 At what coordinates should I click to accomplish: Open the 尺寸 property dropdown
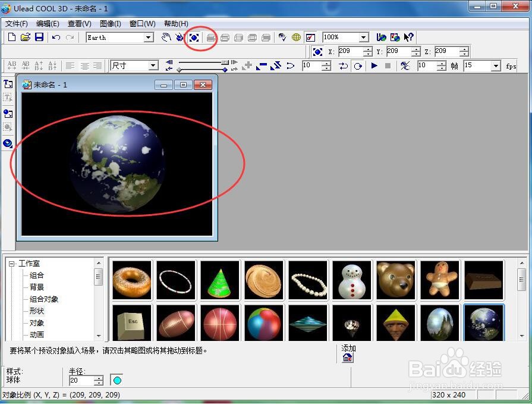[153, 65]
